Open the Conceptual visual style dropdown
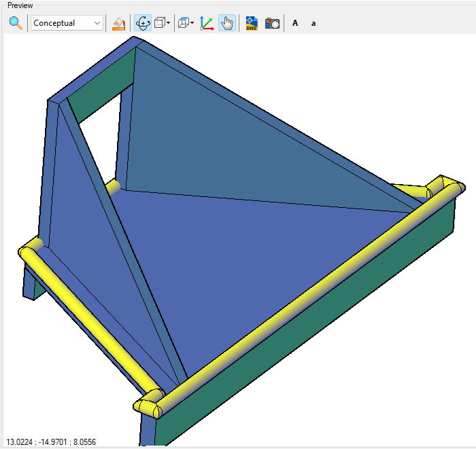The height and width of the screenshot is (449, 476). tap(67, 23)
